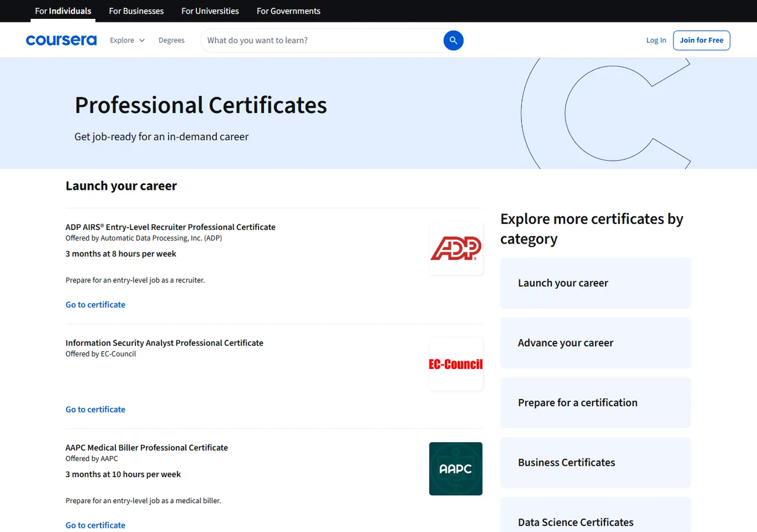
Task: Switch to For Governments tab
Action: click(289, 11)
